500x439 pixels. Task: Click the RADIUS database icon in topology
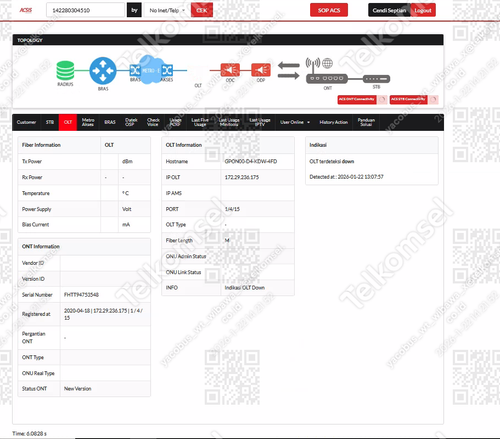(65, 70)
